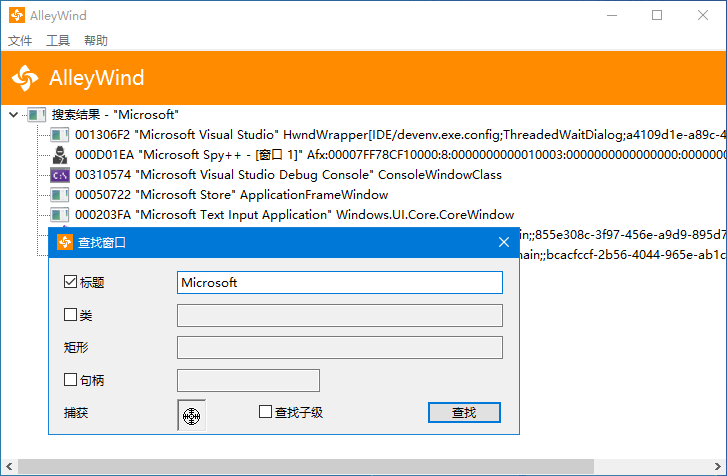Close the 查找窗口 dialog
Viewport: 727px width, 476px height.
(504, 242)
